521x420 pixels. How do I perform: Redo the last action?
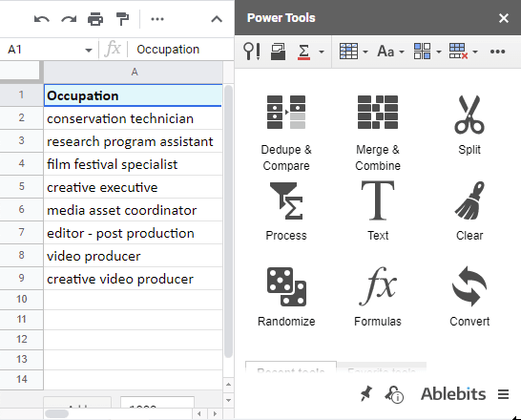pos(69,19)
